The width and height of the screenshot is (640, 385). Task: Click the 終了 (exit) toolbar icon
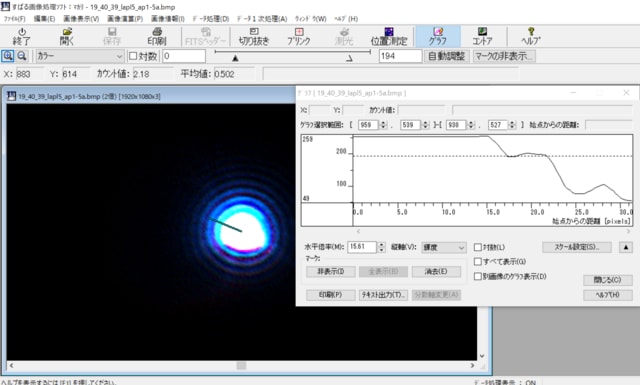(x=22, y=36)
